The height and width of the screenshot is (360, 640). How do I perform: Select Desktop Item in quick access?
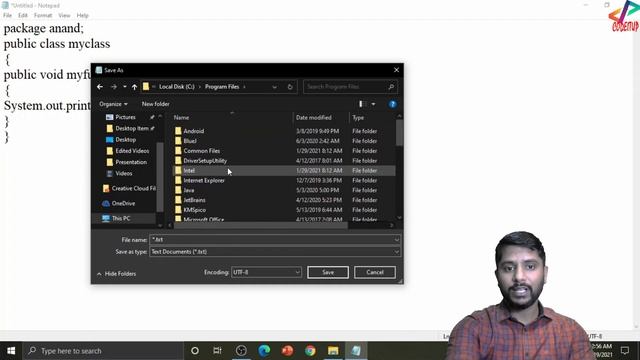point(132,128)
